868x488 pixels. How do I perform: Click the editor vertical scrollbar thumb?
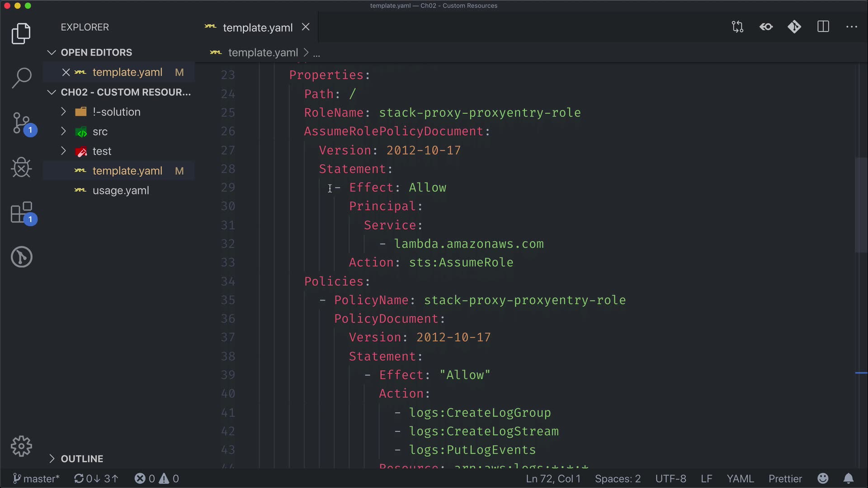point(861,204)
